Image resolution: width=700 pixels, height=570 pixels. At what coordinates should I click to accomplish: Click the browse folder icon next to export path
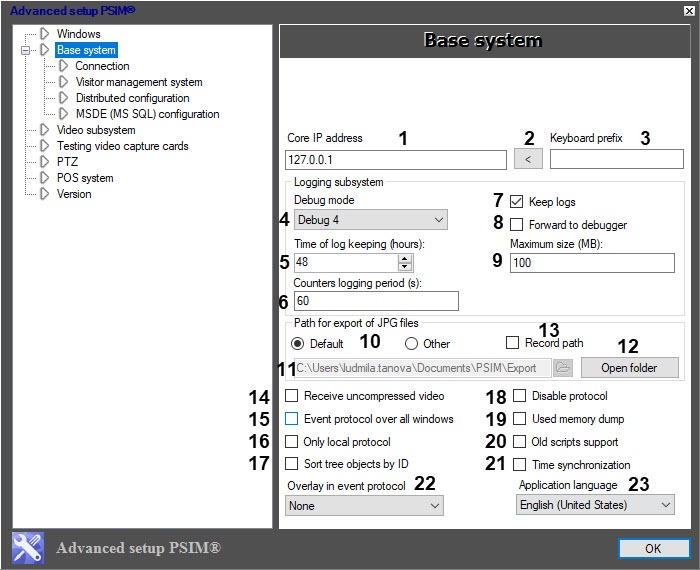tap(563, 368)
